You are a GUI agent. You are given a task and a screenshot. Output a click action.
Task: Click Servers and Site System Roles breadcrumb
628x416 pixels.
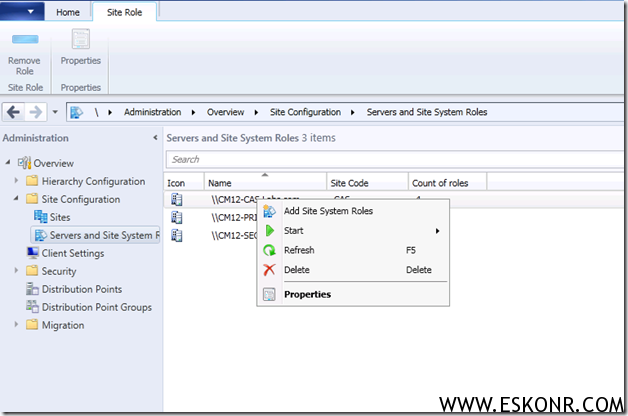click(427, 112)
